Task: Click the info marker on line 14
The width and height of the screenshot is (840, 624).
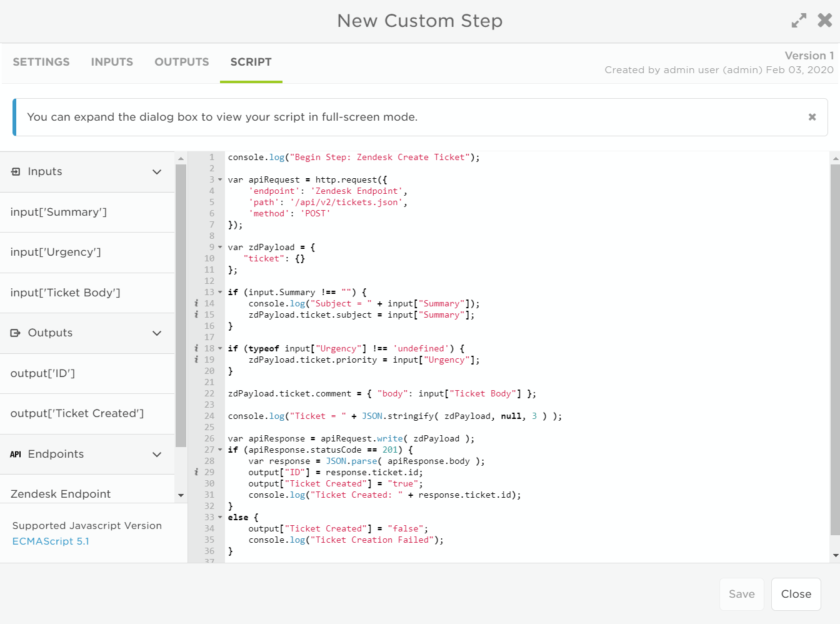Action: point(196,303)
